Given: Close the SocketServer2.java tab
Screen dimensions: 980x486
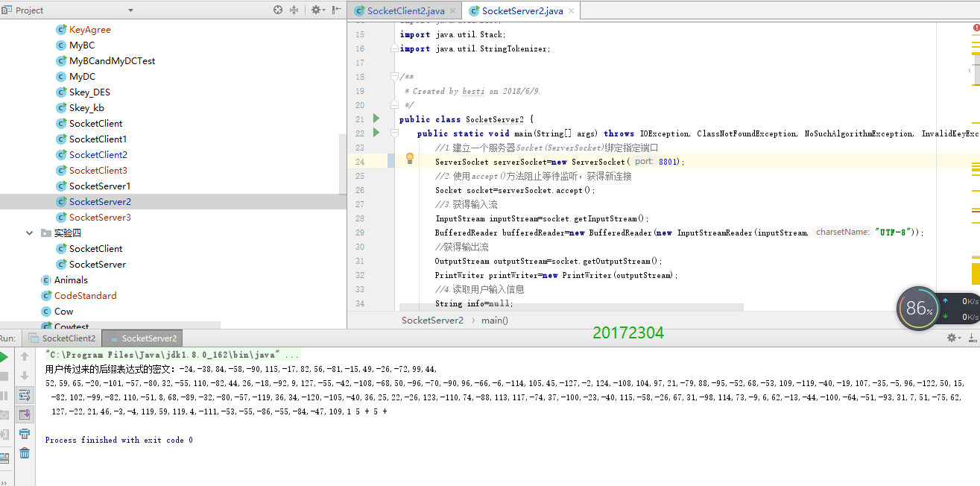Looking at the screenshot, I should click(x=572, y=10).
